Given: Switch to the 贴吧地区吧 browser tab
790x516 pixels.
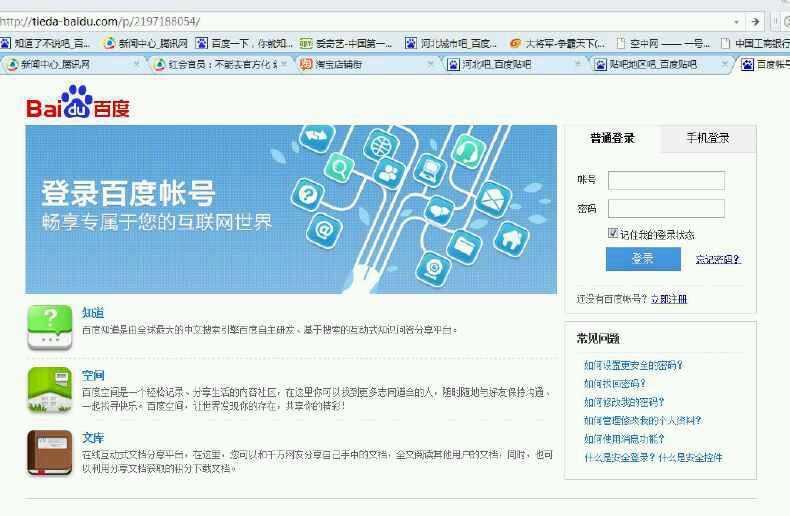Looking at the screenshot, I should tap(661, 64).
